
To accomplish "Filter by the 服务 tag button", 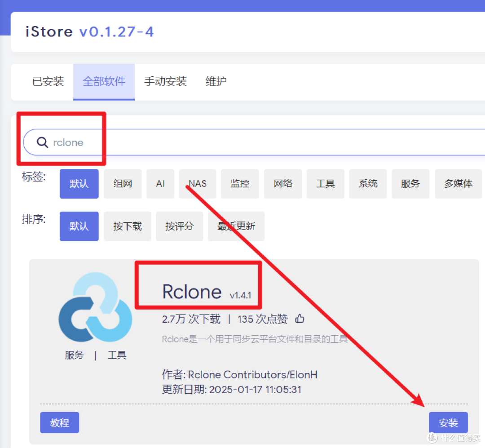I will coord(410,184).
